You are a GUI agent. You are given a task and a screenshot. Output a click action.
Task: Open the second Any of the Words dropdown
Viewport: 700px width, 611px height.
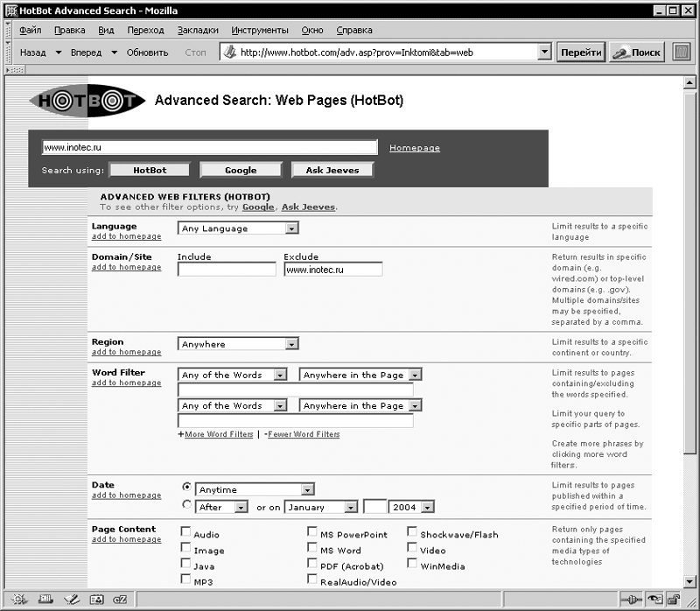232,405
